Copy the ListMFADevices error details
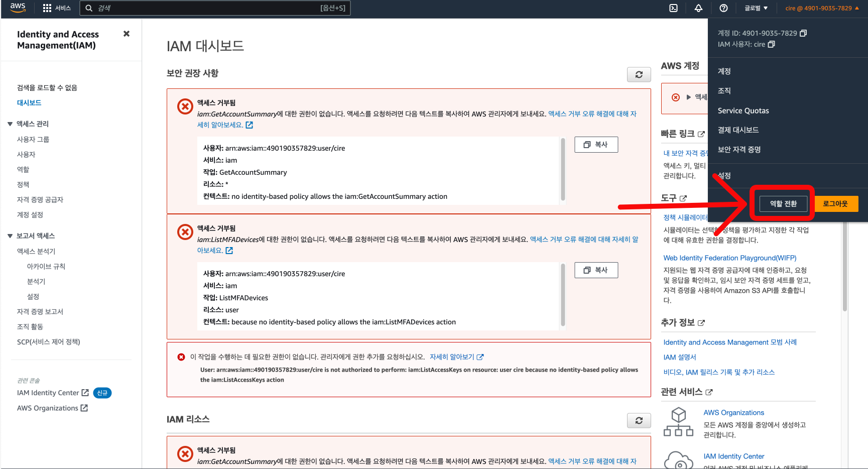This screenshot has height=469, width=868. 596,270
